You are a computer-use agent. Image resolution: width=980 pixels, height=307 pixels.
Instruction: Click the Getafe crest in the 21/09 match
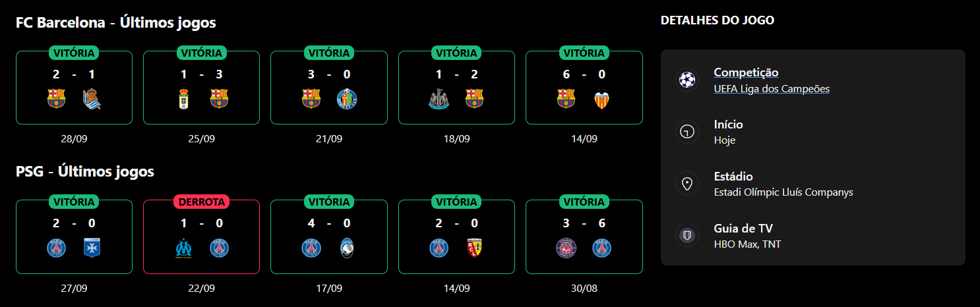pos(346,99)
